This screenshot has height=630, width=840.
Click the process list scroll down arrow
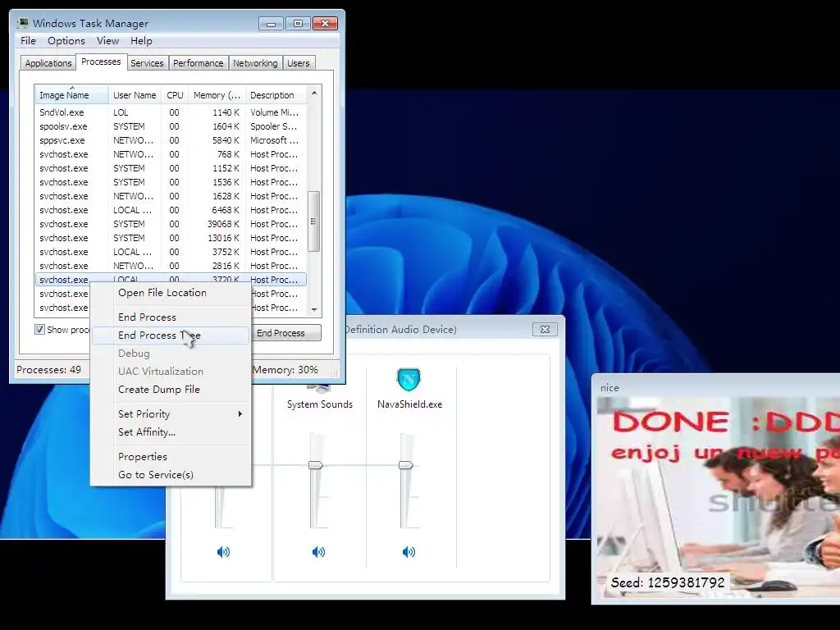(x=314, y=309)
